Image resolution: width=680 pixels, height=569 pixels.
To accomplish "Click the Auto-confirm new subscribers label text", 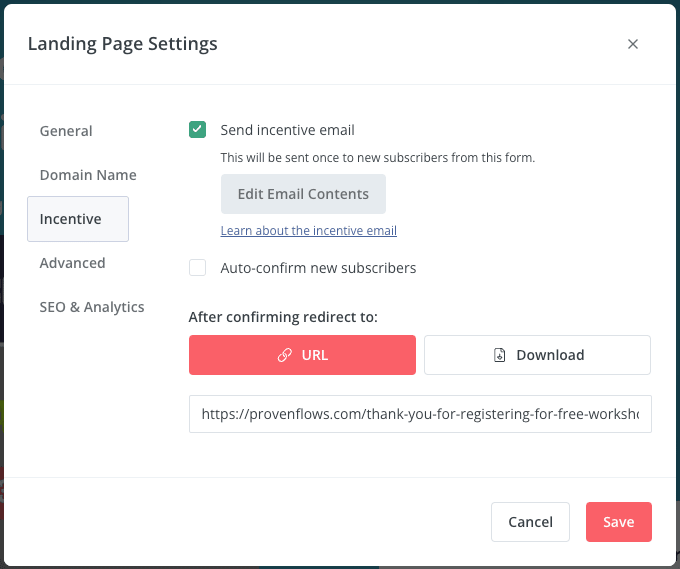I will click(x=318, y=268).
